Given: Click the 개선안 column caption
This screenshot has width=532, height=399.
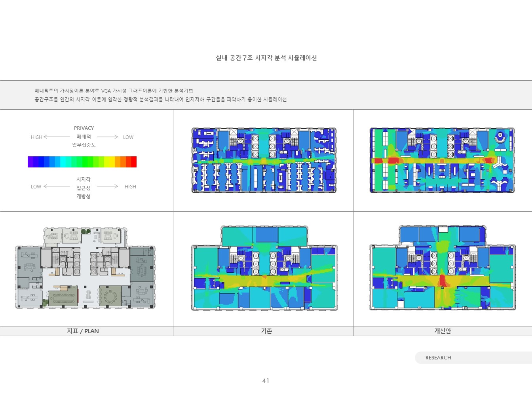Looking at the screenshot, I should coord(443,331).
